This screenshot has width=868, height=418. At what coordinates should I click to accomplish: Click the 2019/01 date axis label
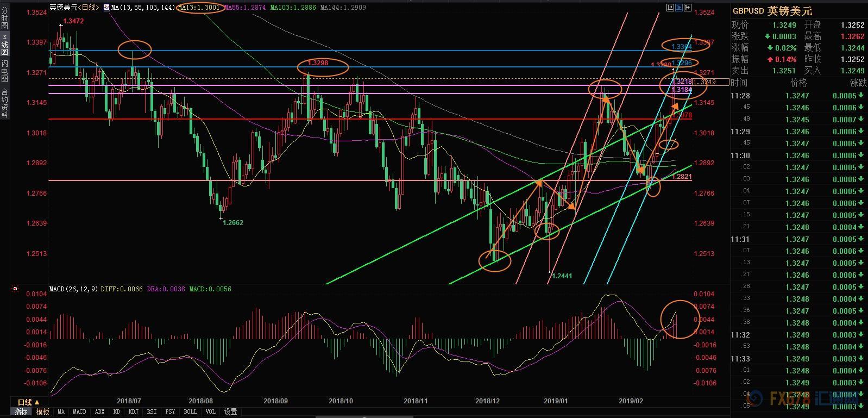[556, 401]
